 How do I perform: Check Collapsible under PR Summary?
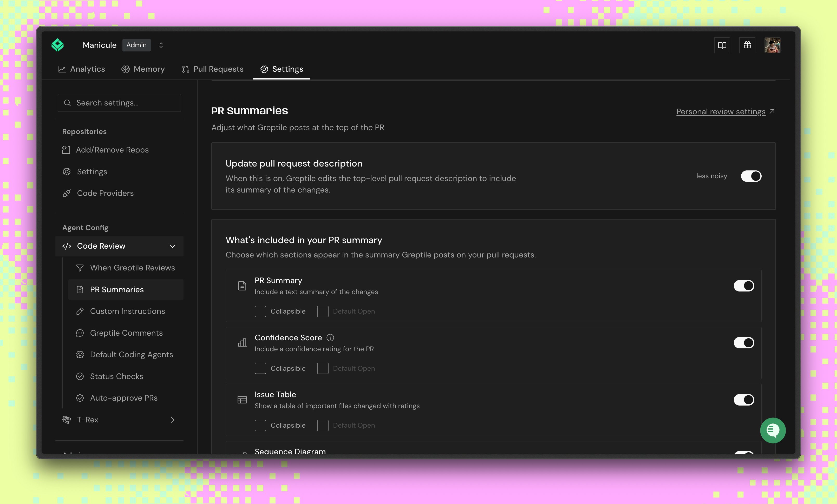(260, 311)
